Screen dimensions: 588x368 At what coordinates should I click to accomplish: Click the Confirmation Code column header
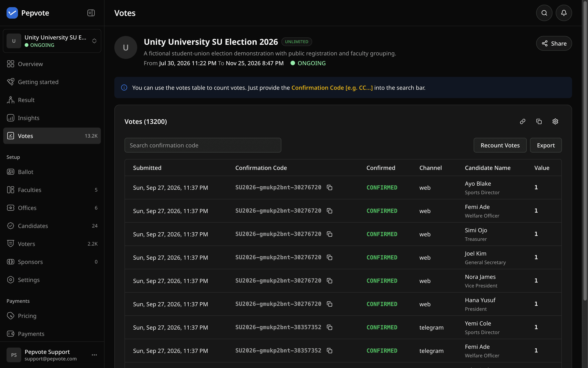261,168
